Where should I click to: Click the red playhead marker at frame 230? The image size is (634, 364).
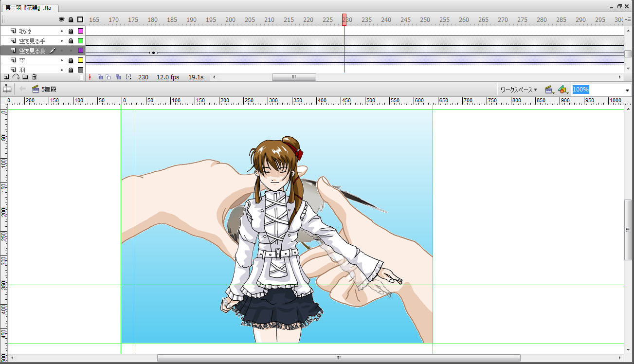pos(344,19)
